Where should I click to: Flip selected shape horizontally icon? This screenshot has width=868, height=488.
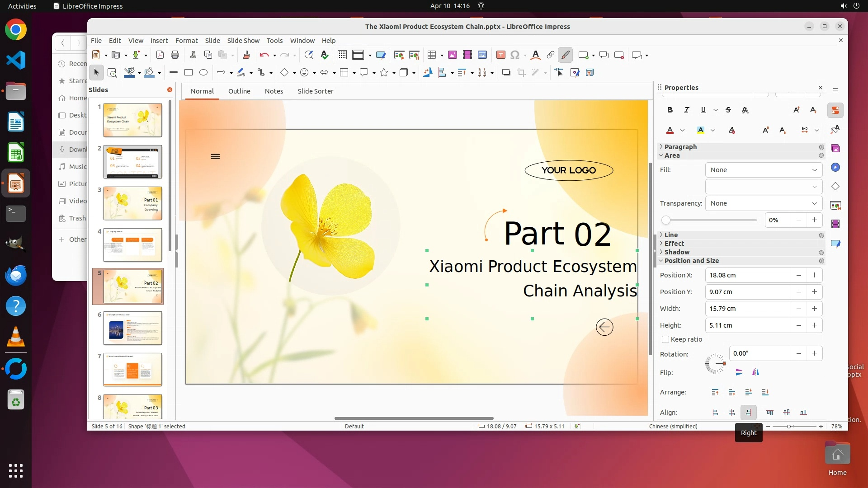click(x=755, y=372)
